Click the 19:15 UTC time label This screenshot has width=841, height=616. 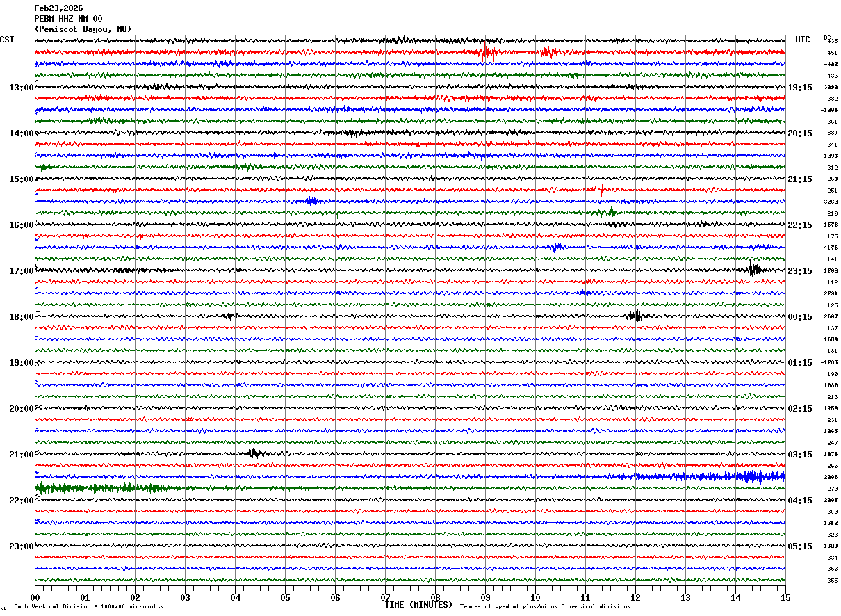pyautogui.click(x=800, y=88)
